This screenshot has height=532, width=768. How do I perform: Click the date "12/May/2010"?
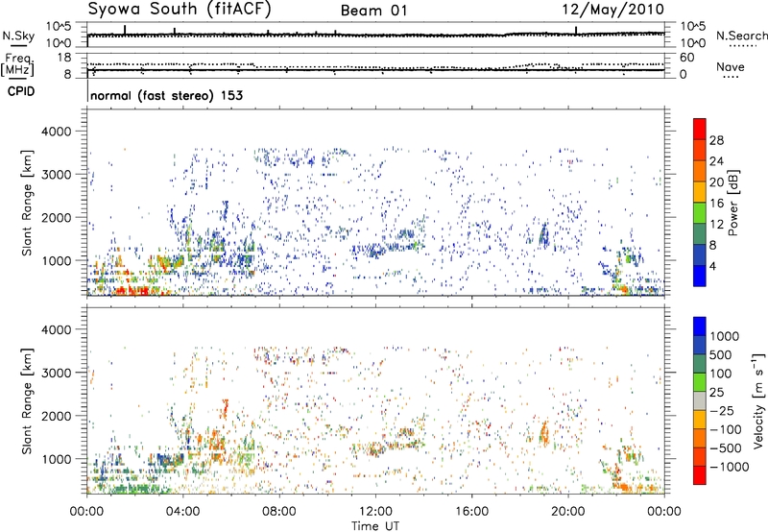[x=613, y=10]
